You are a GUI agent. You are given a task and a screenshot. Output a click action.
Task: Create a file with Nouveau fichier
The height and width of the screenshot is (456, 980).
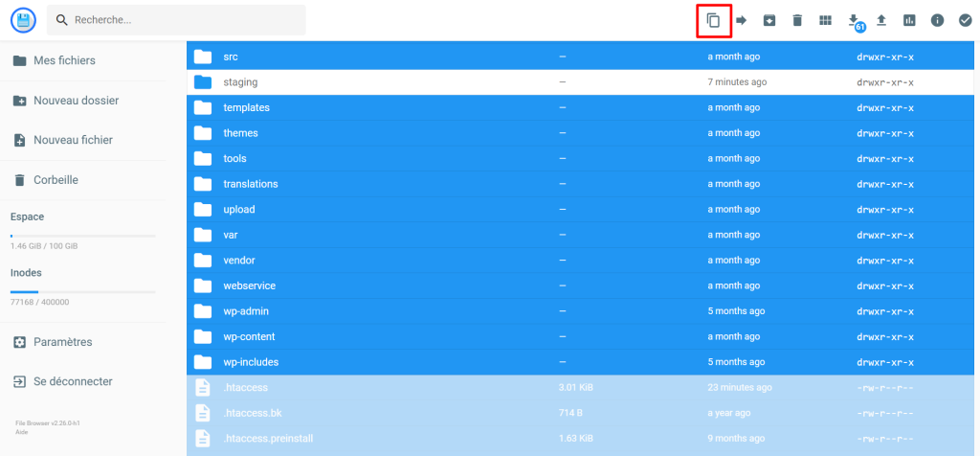pos(73,140)
